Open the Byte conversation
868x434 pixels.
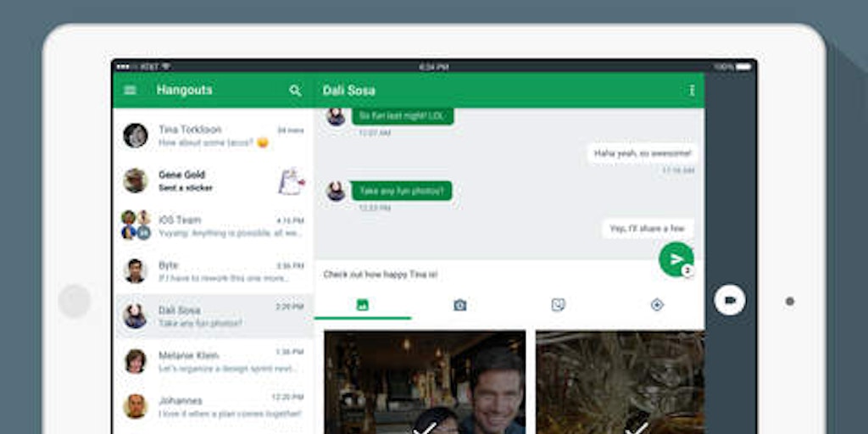tap(213, 270)
